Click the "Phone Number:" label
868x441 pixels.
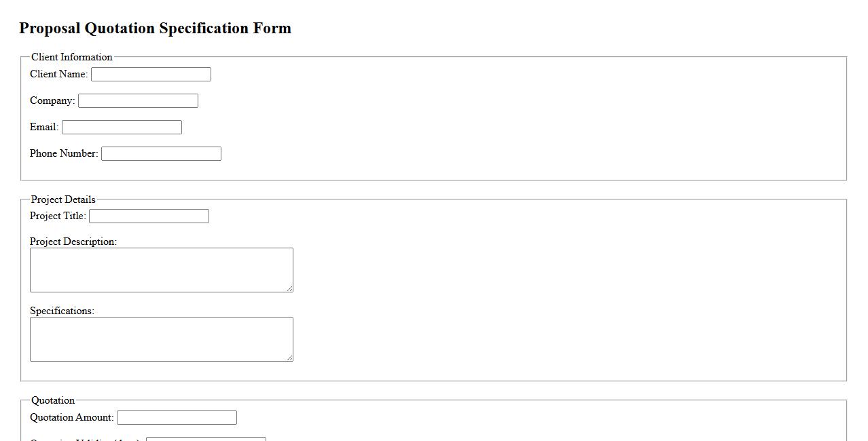pos(64,153)
